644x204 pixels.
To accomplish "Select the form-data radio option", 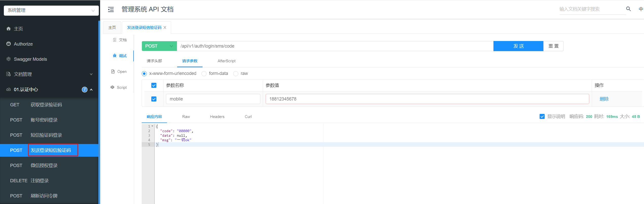I will (204, 74).
